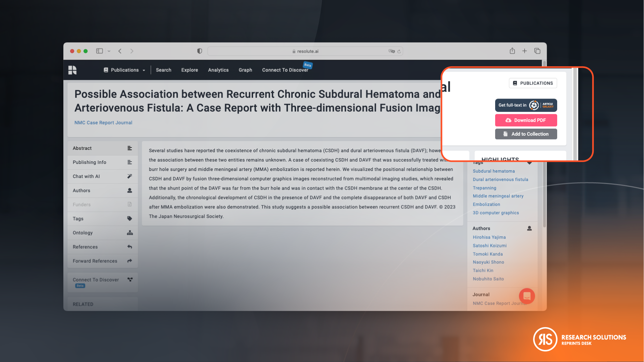644x362 pixels.
Task: Click author Hirohisa Yajima profile link
Action: tap(489, 237)
